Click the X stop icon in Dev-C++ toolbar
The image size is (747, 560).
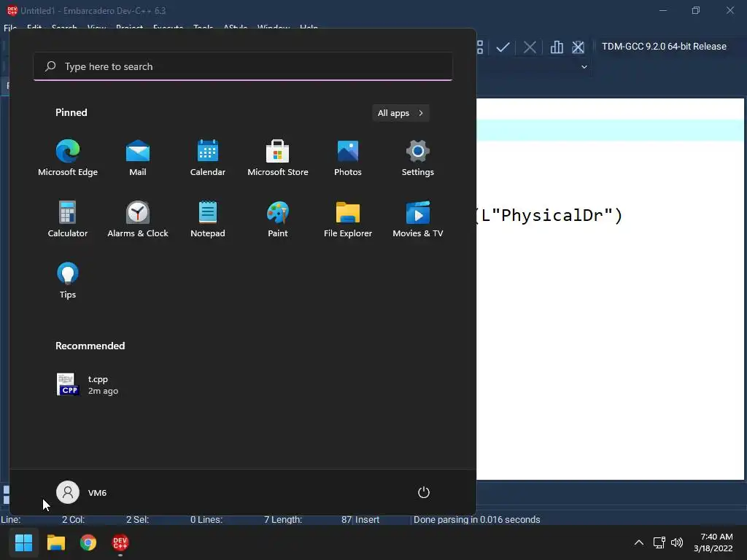tap(530, 47)
